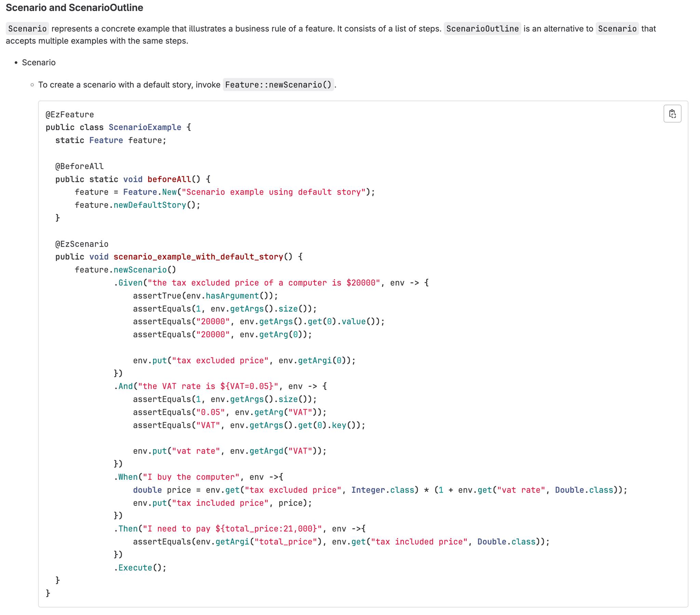Click the 'feature.newScenario()' code line
This screenshot has height=615, width=700.
tap(125, 270)
